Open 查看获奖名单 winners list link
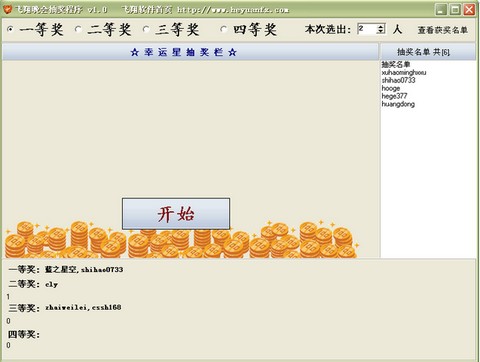 tap(443, 30)
